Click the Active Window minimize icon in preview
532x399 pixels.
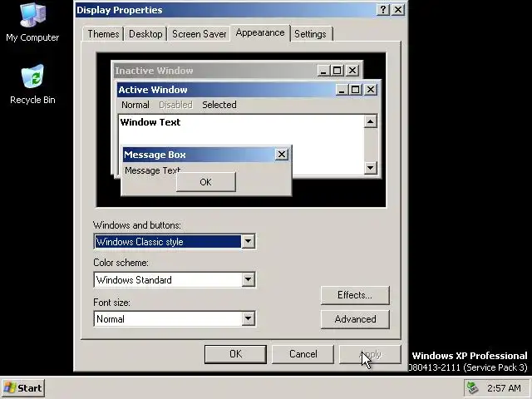tap(342, 90)
